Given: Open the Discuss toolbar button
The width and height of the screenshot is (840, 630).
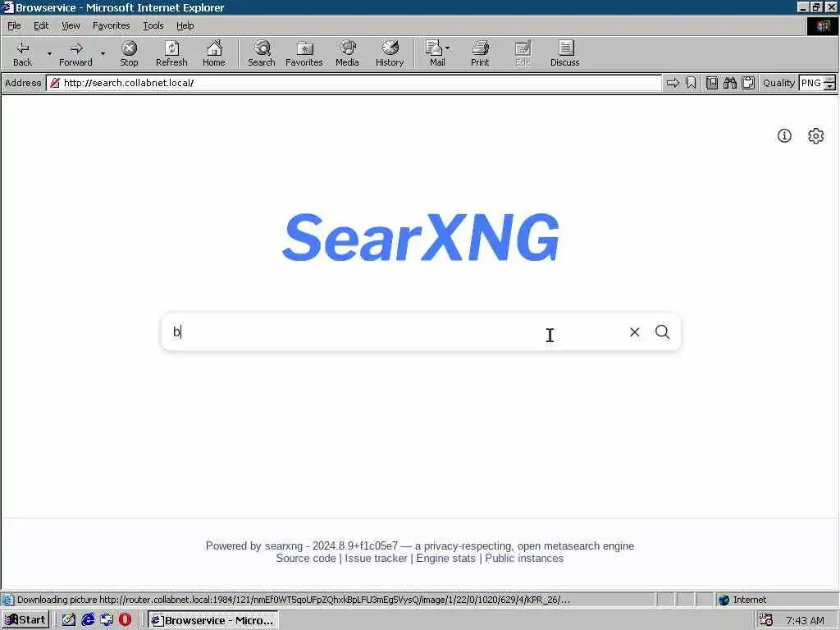Looking at the screenshot, I should (x=565, y=53).
